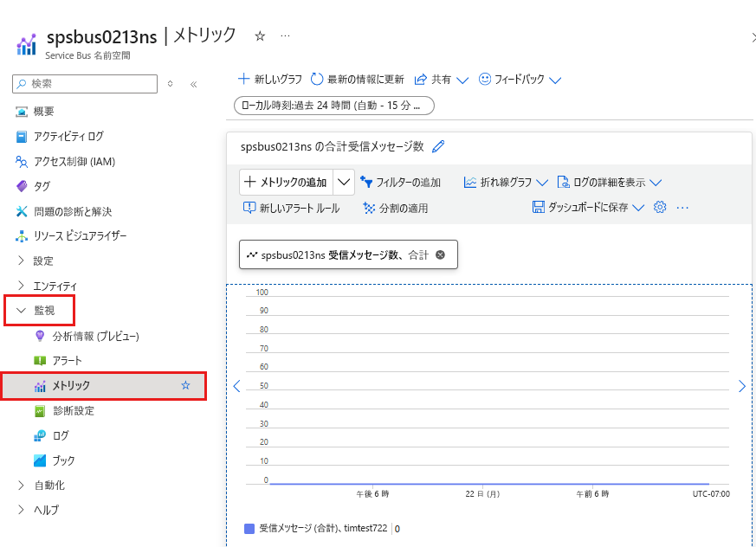Click メトリックの追加 button

pyautogui.click(x=286, y=182)
